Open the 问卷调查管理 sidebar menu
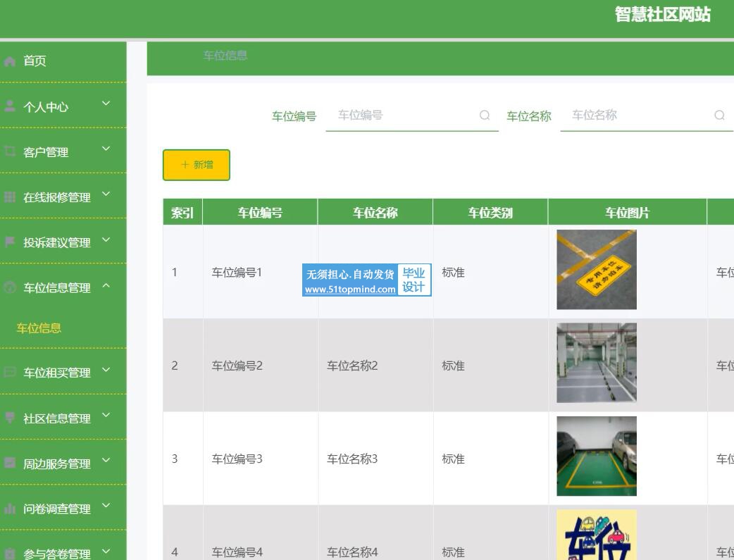Image resolution: width=734 pixels, height=560 pixels. 63,508
